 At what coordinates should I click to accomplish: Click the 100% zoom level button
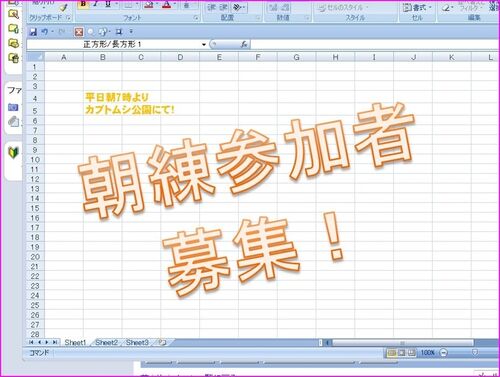[x=428, y=353]
